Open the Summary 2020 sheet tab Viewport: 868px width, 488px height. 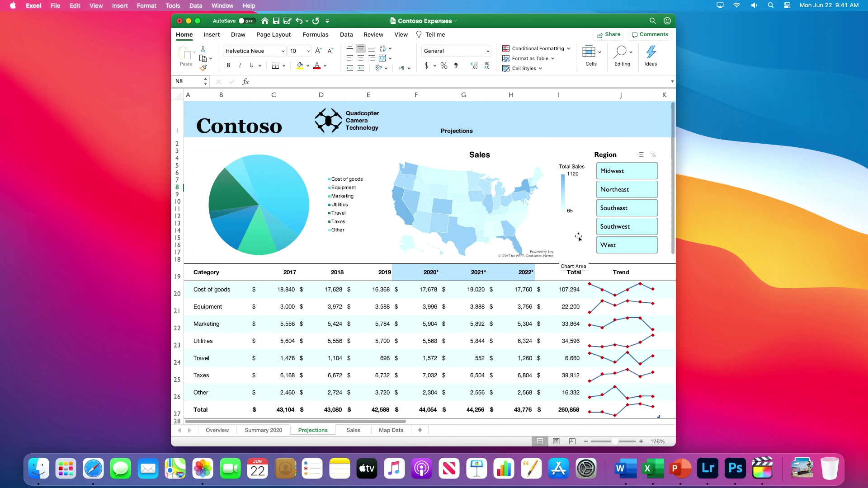click(263, 430)
